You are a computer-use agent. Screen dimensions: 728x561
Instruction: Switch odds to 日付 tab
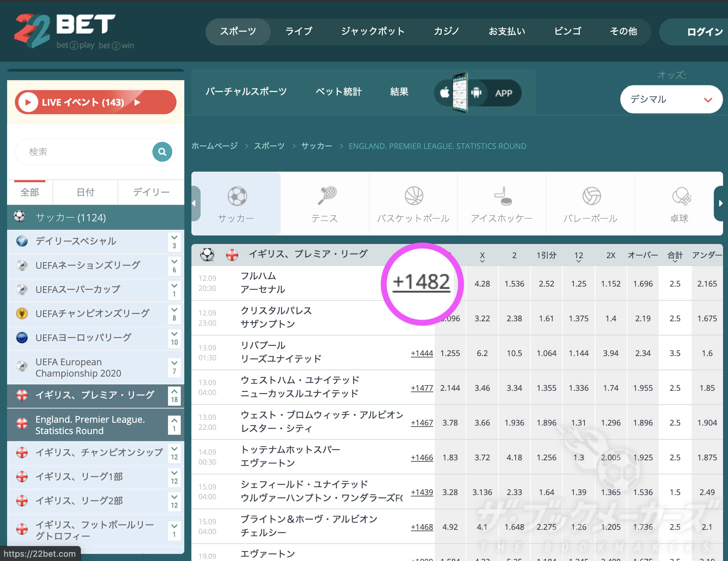click(85, 192)
